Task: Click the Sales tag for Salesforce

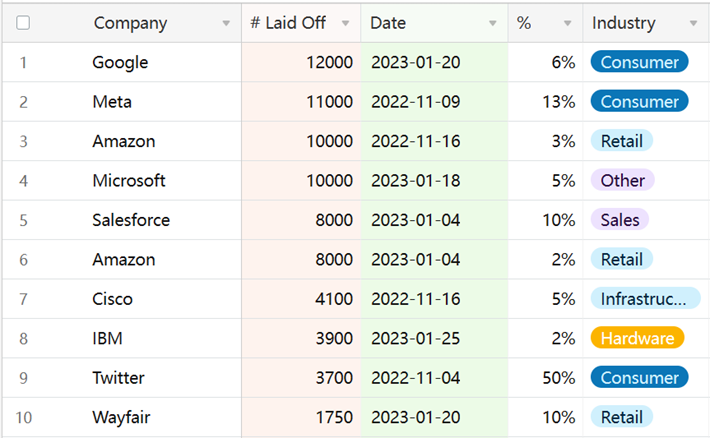Action: click(620, 220)
